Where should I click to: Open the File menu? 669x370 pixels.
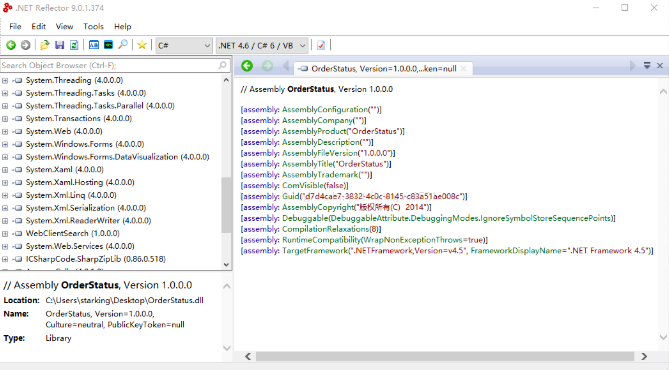[15, 26]
